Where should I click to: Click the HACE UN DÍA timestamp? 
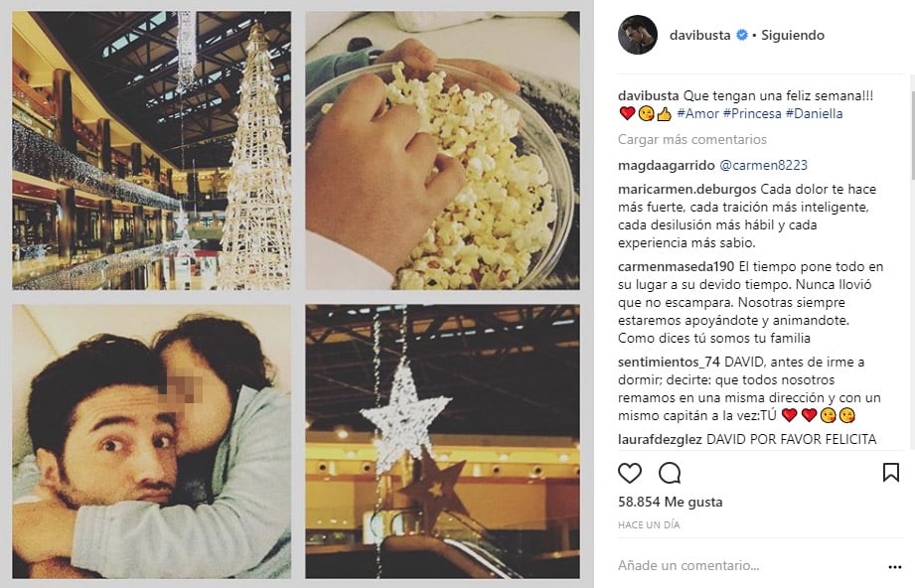click(649, 525)
